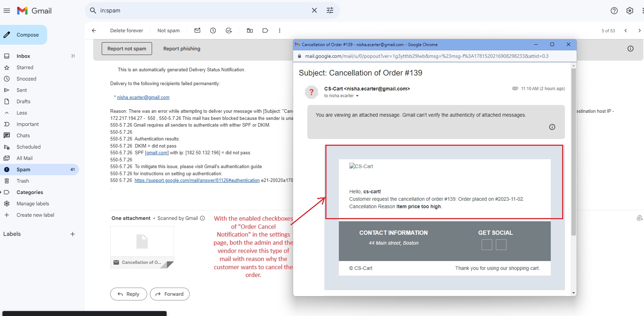644x316 pixels.
Task: Maximize the Cancellation popout window
Action: (552, 44)
